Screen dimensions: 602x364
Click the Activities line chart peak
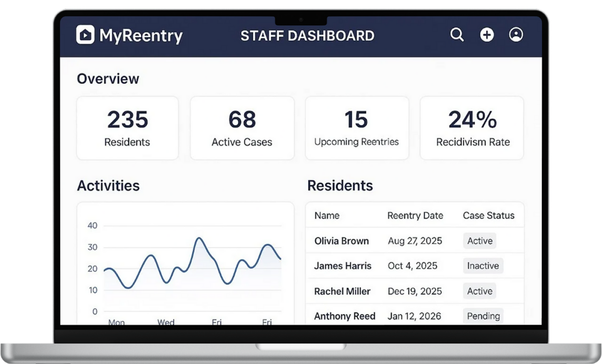coord(199,239)
